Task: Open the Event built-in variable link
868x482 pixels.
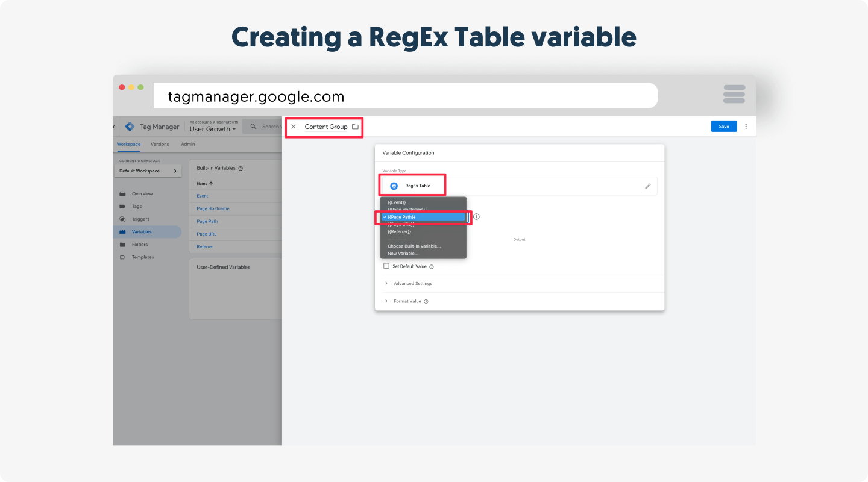Action: [202, 196]
